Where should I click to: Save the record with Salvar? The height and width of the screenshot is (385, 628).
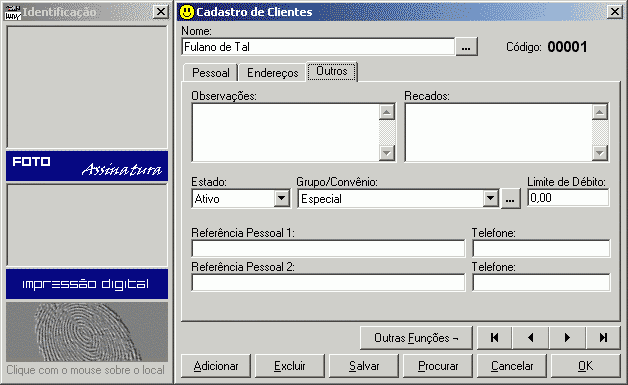pos(364,366)
